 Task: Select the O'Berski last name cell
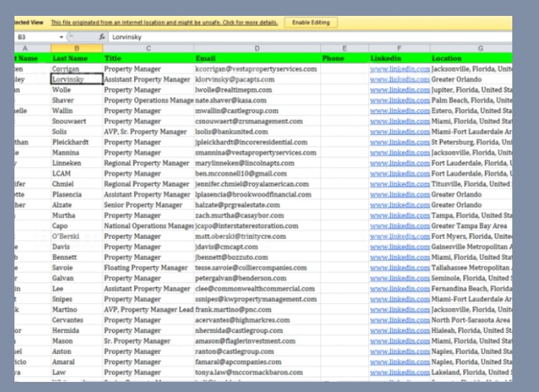click(x=77, y=236)
